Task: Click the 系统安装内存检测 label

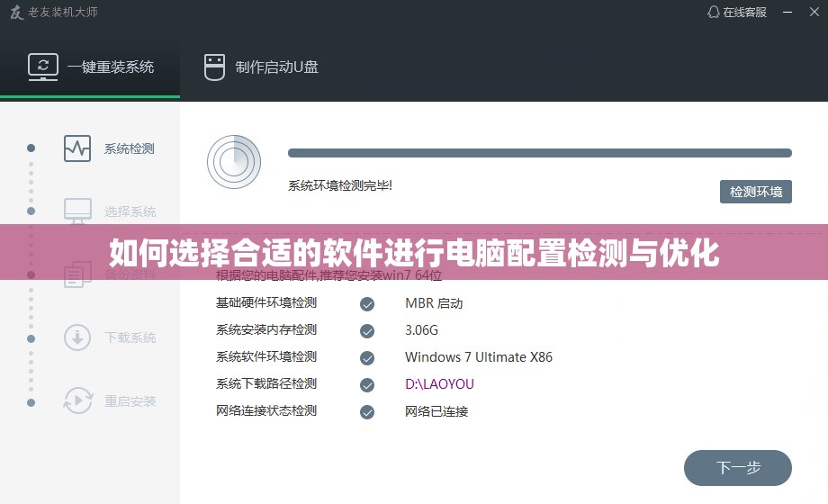Action: 266,329
